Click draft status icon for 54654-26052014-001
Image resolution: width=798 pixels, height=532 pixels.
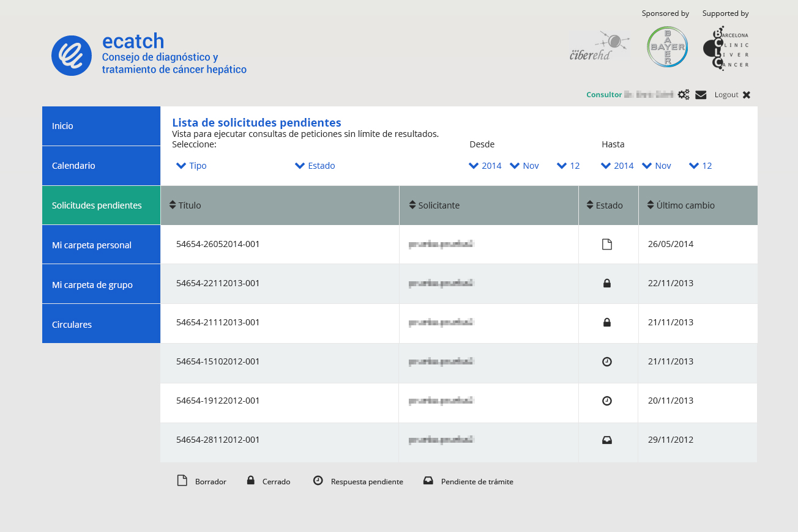tap(607, 245)
